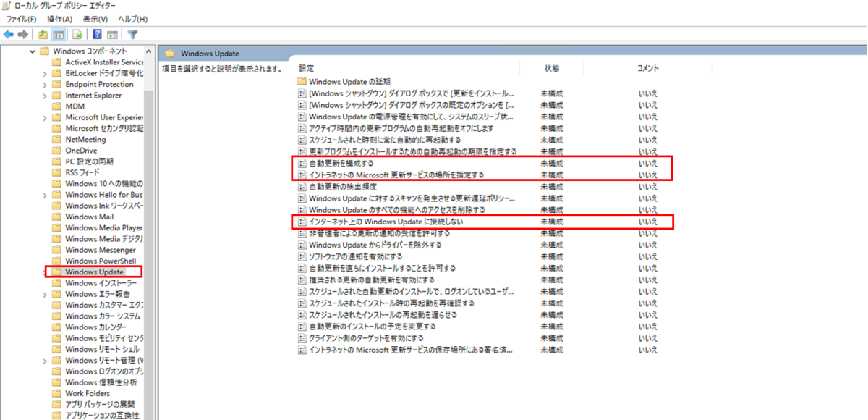The height and width of the screenshot is (420, 868).
Task: Click the filter funnel toolbar icon
Action: [x=133, y=34]
